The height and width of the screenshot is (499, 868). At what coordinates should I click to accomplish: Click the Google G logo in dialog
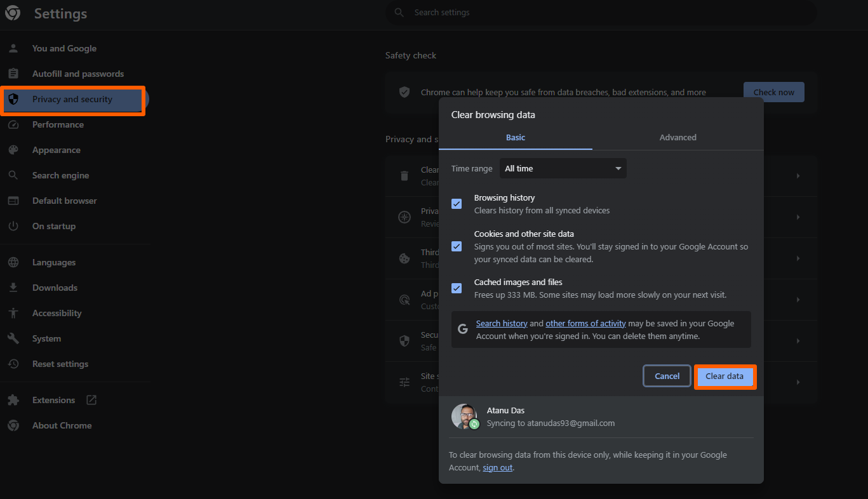(463, 329)
